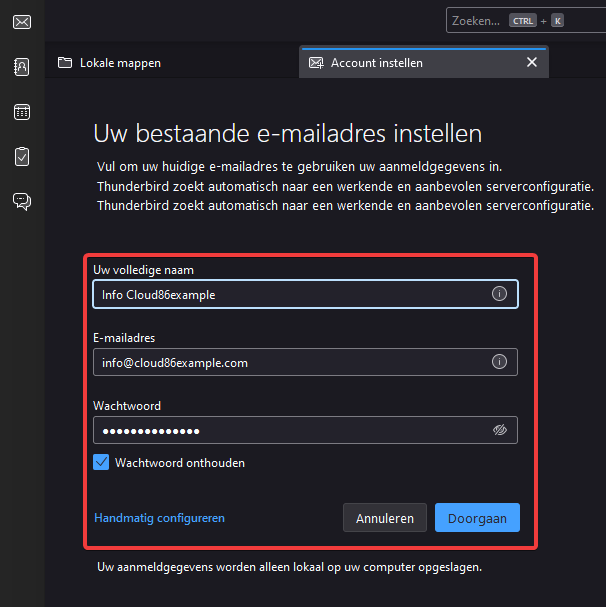Untick the Wachtwoord onthouden checkbox
The height and width of the screenshot is (607, 606).
[101, 462]
